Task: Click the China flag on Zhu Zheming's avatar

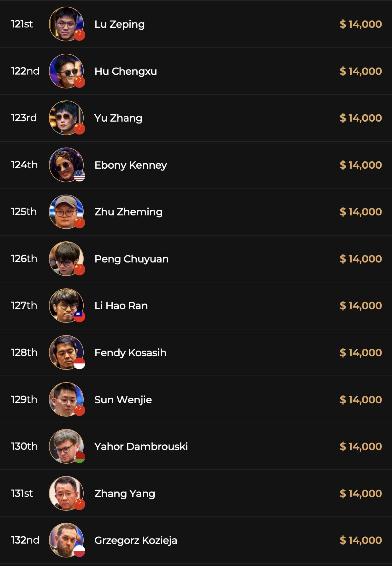Action: 79,222
